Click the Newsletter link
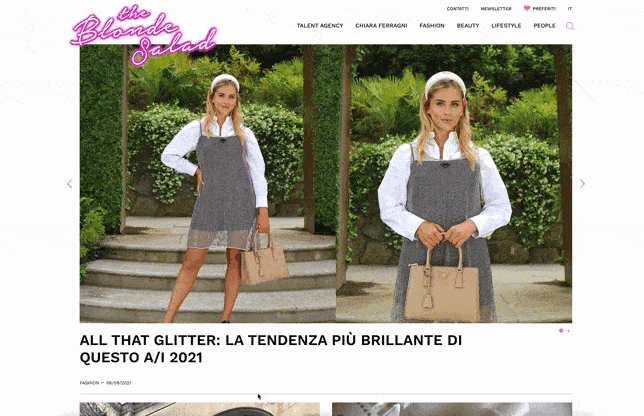 pos(496,9)
